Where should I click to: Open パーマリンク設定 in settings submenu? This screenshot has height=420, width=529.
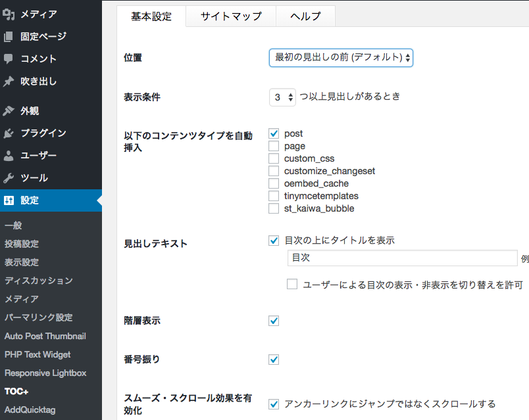click(39, 317)
